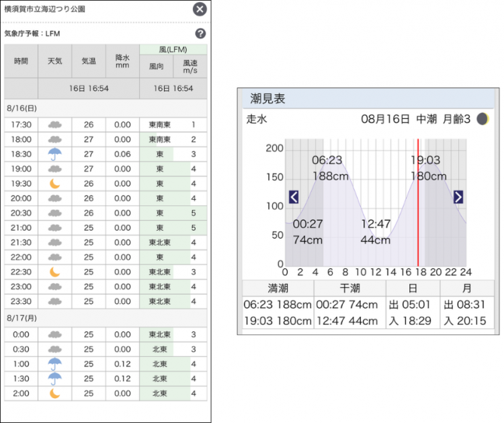Click the cloud icon in 17:30 row
Screen dimensions: 504x423
point(55,125)
